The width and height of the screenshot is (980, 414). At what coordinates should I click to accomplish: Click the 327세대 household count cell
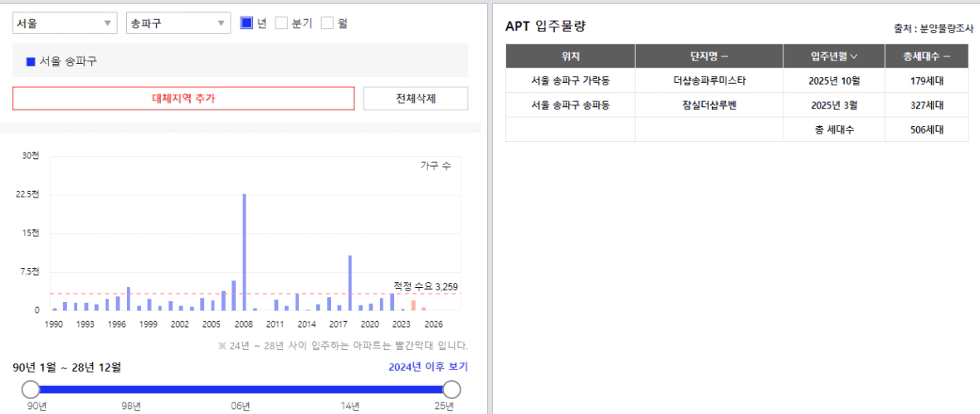coord(926,105)
